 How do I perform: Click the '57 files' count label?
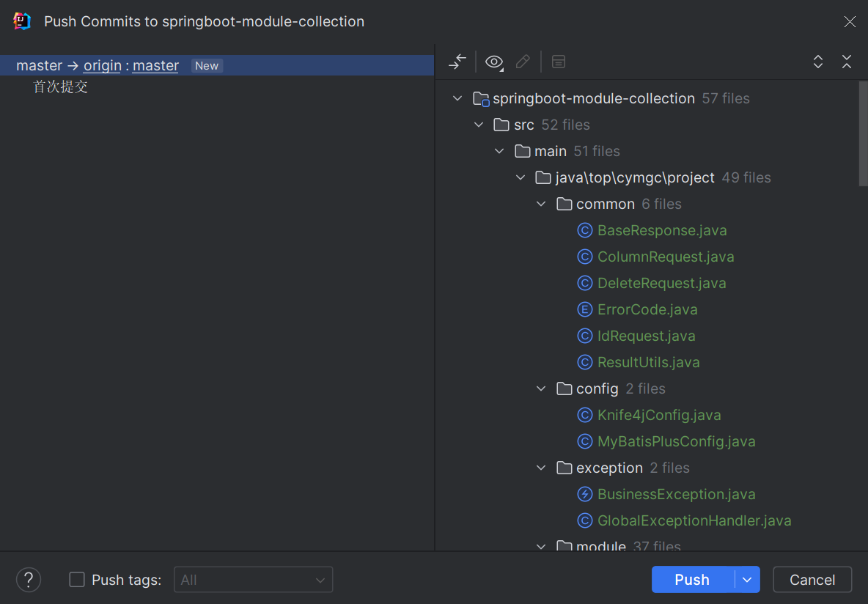tap(726, 98)
